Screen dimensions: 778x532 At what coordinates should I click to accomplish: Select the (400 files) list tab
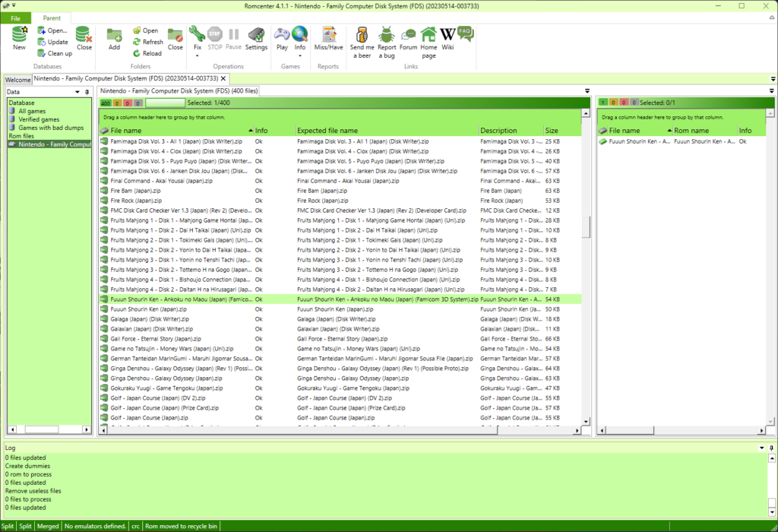pyautogui.click(x=179, y=90)
